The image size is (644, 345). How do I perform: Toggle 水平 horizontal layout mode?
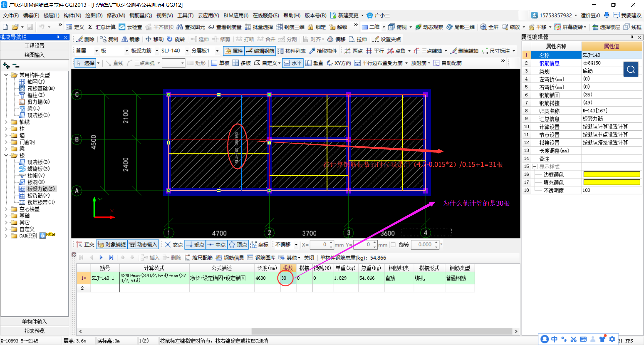tap(292, 63)
